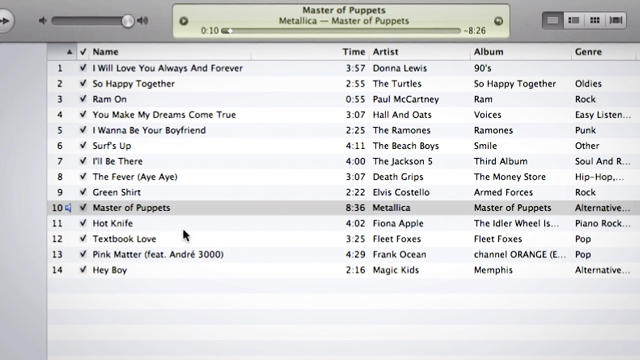Select the song Surf's Up
Screen dimensions: 640x360
pyautogui.click(x=112, y=146)
